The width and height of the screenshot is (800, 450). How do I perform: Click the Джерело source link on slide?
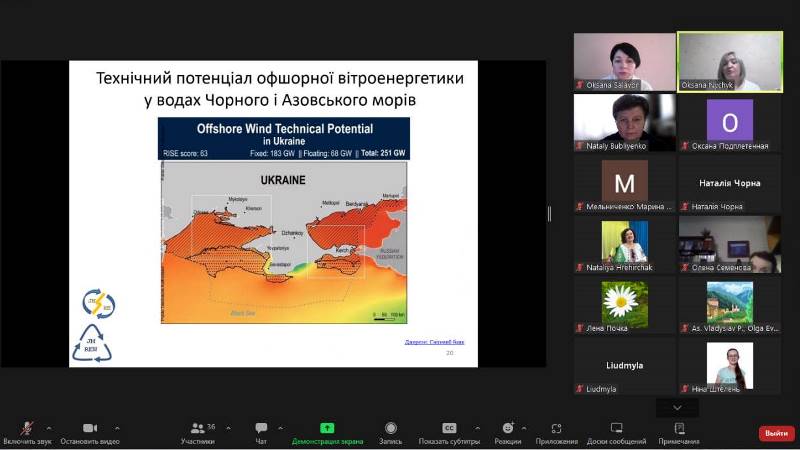pos(434,342)
